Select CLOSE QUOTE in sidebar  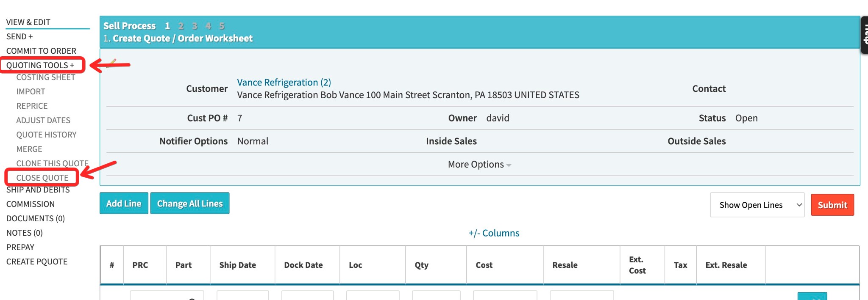(42, 178)
